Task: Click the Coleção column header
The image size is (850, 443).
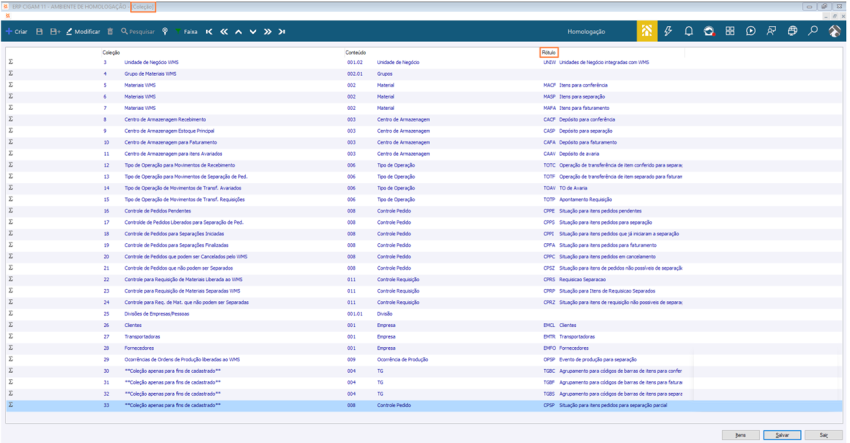Action: tap(111, 53)
